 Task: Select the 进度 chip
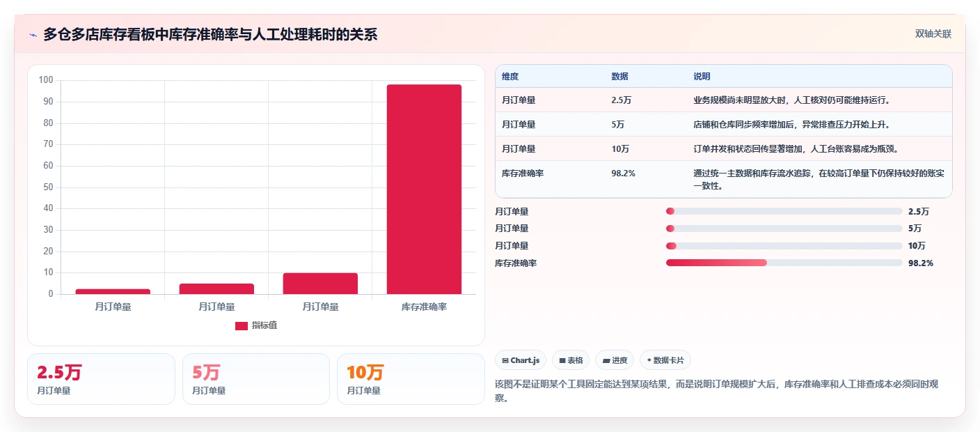pyautogui.click(x=615, y=360)
